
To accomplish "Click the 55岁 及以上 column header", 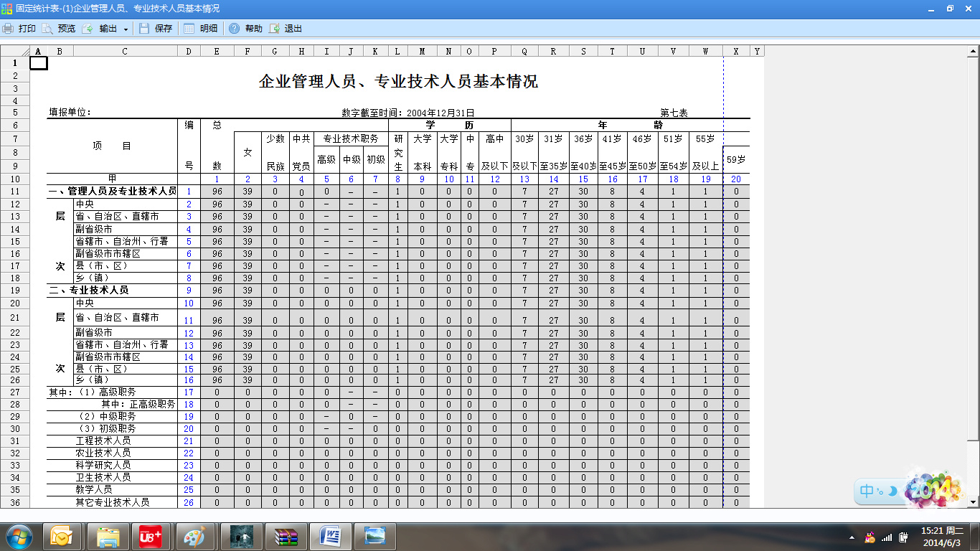I will pos(705,152).
